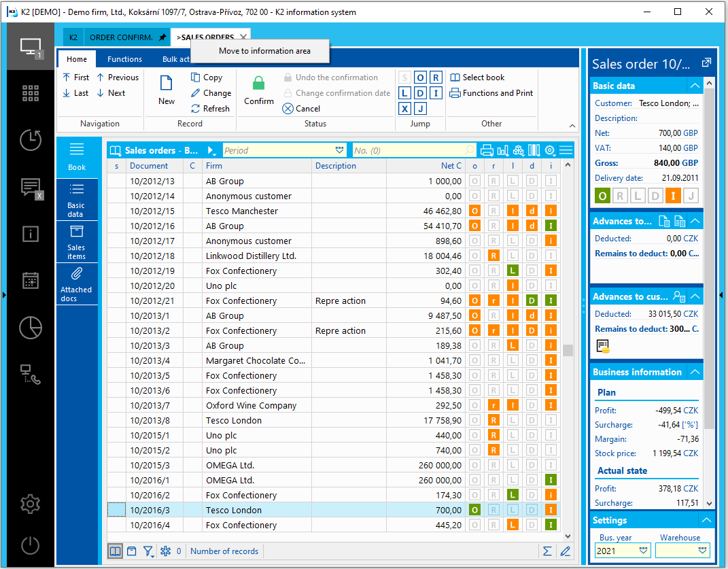Viewport: 728px width, 569px height.
Task: Open the Period dropdown
Action: click(x=339, y=150)
